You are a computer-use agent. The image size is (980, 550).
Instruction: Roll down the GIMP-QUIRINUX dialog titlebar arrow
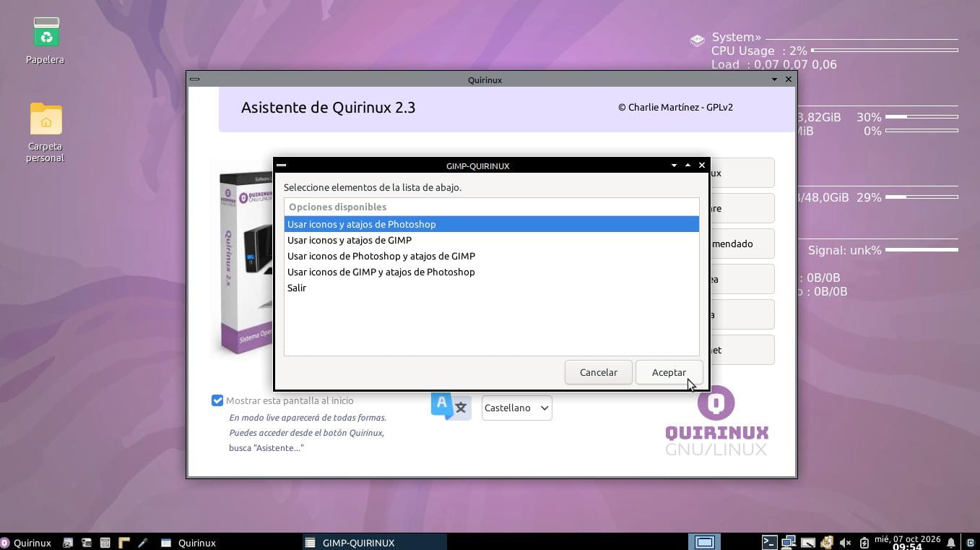click(674, 166)
